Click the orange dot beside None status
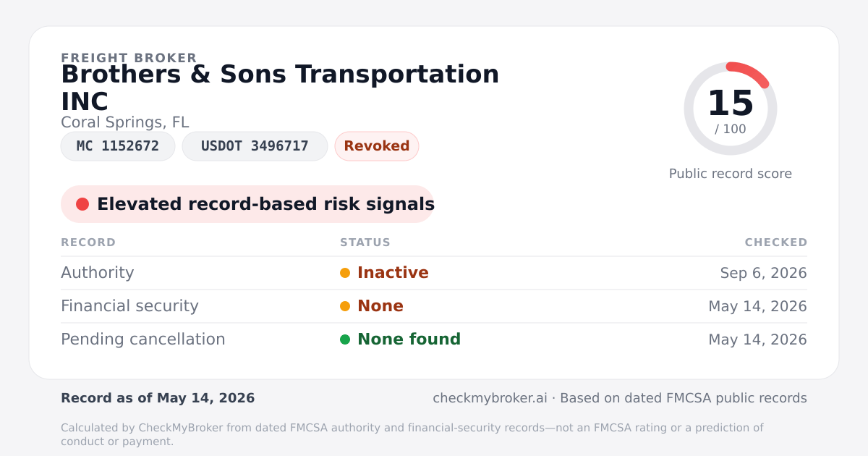Viewport: 868px width, 456px height. coord(345,306)
